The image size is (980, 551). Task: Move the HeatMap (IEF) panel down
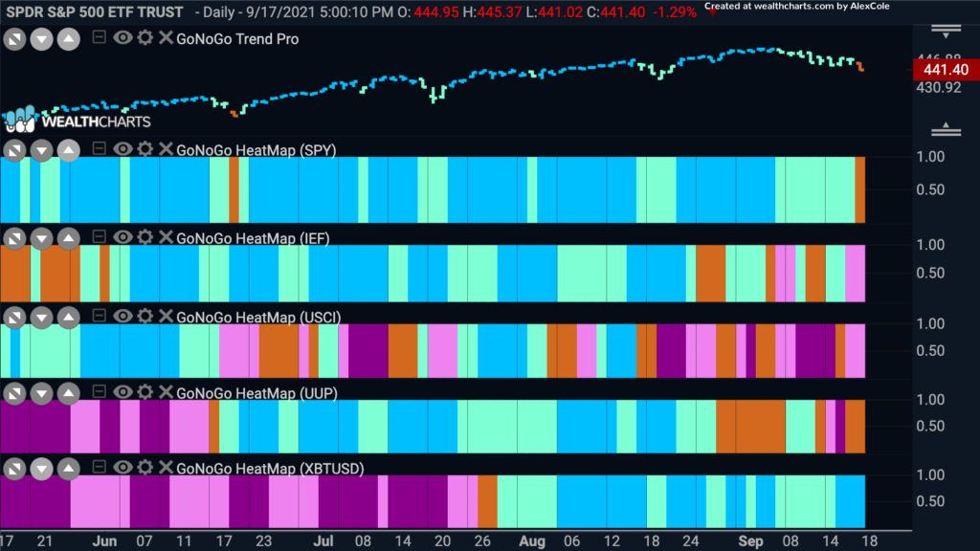(x=41, y=238)
